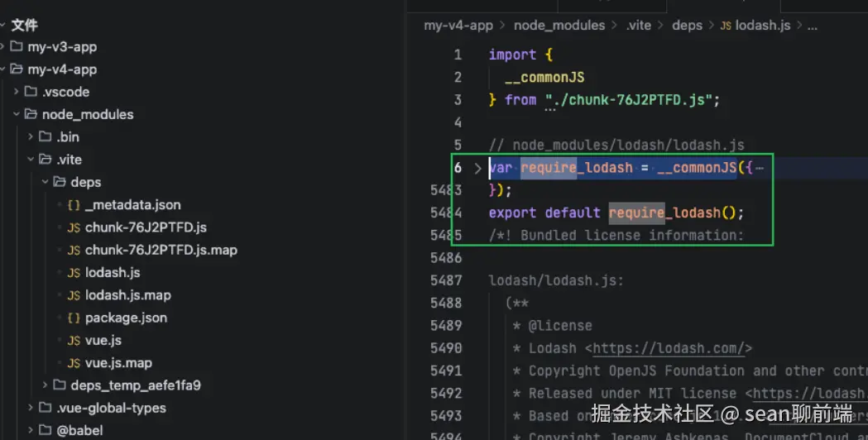Click the folder icon of @babel
The height and width of the screenshot is (440, 868).
(46, 429)
